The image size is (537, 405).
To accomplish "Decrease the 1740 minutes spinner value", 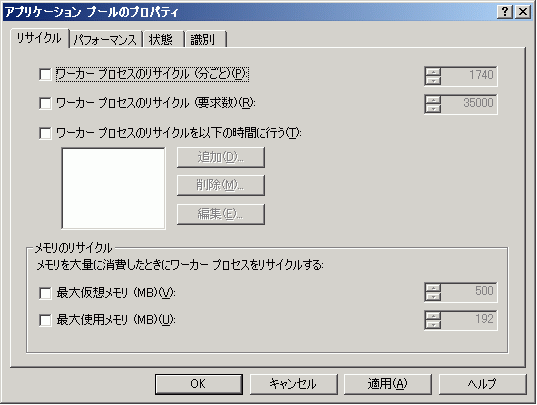I will [434, 80].
